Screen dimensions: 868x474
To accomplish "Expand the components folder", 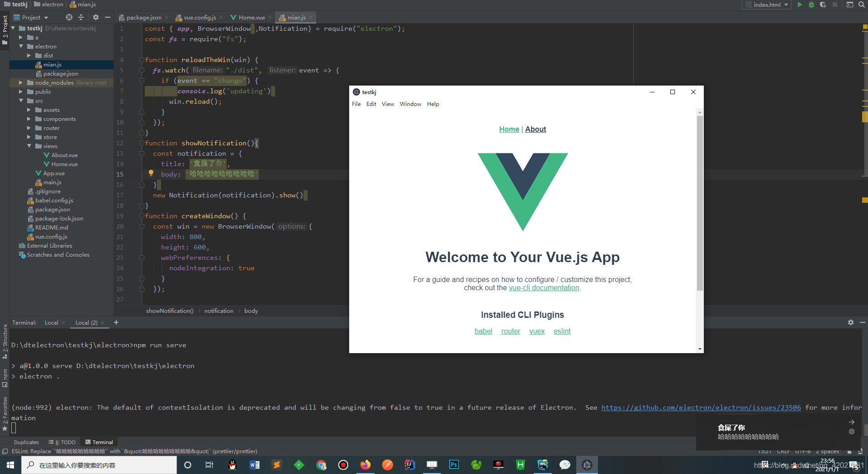I will [x=29, y=119].
